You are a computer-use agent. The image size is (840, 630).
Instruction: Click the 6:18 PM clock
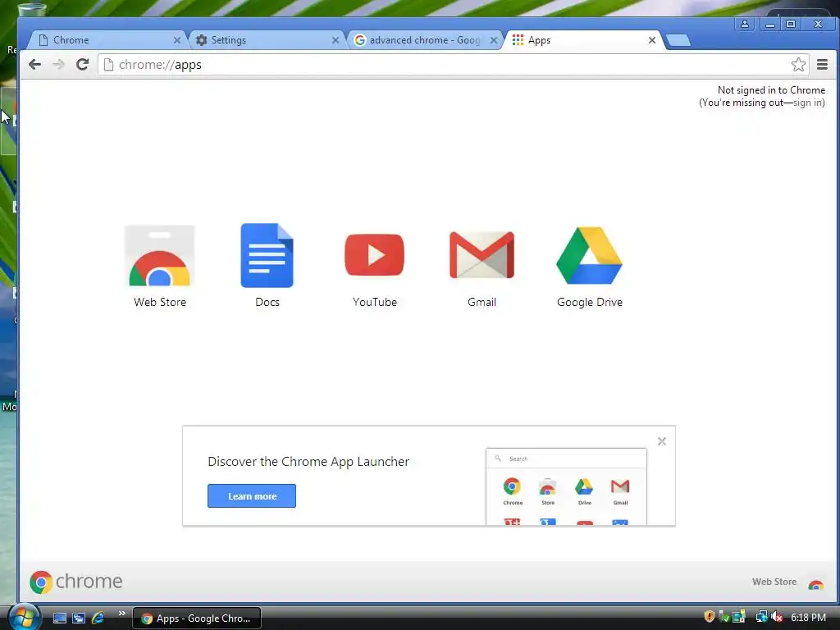(x=808, y=618)
